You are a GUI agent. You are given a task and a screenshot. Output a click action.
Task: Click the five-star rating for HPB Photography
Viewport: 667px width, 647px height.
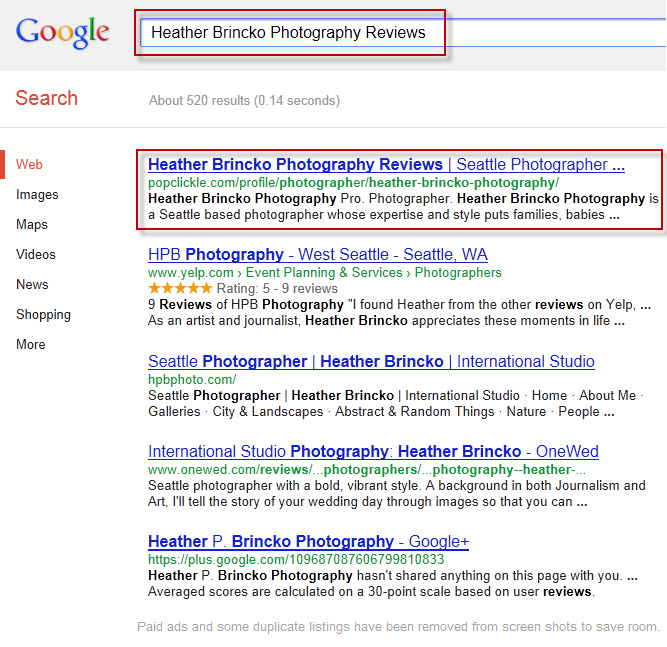point(180,288)
